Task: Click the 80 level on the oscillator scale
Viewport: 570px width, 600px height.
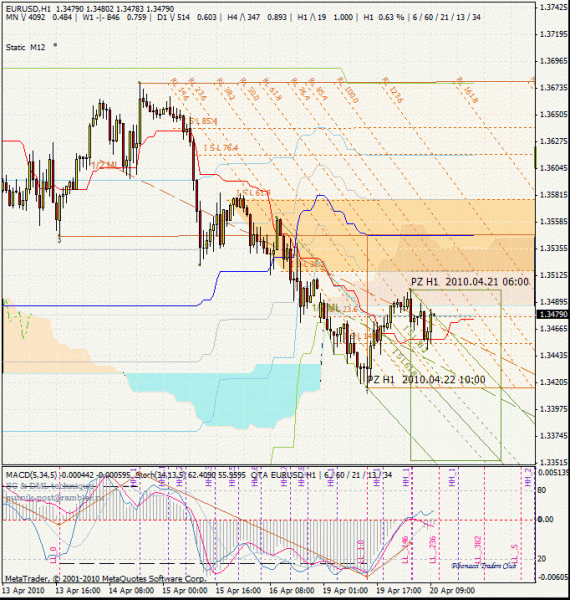Action: (542, 491)
